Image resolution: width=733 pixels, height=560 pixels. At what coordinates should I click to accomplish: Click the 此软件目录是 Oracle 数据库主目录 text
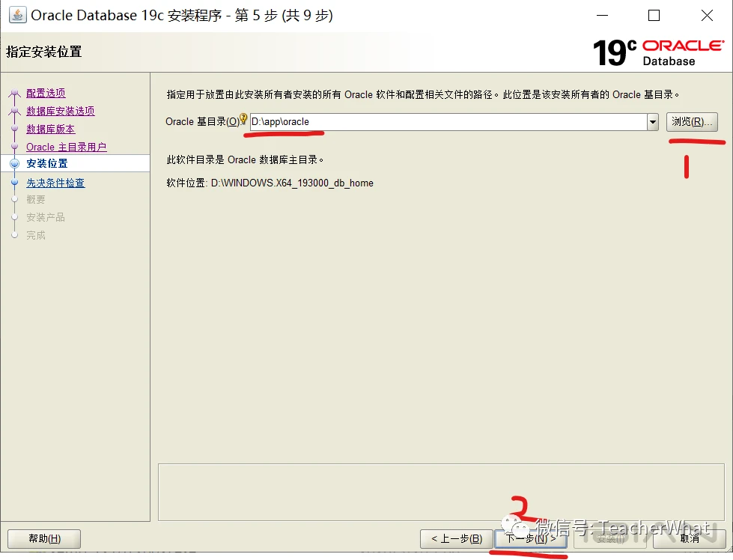point(245,160)
